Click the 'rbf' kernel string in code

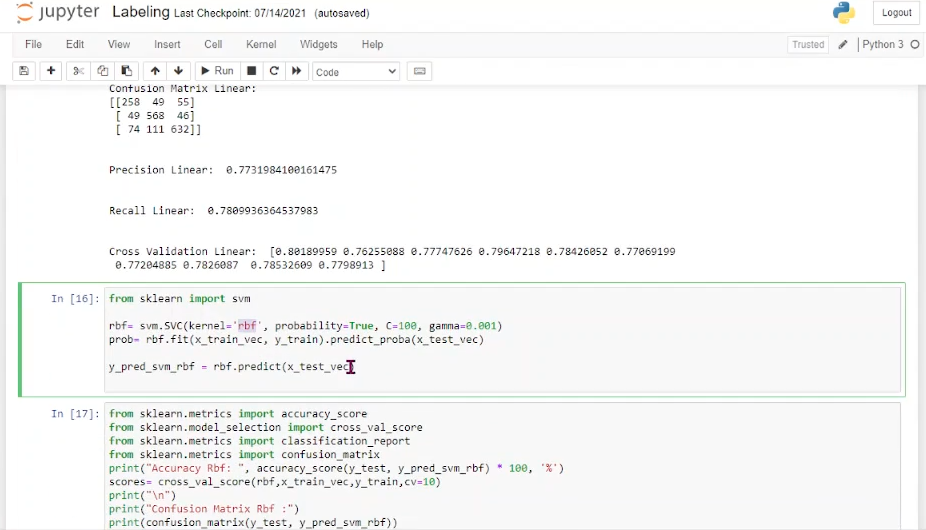[x=247, y=326]
